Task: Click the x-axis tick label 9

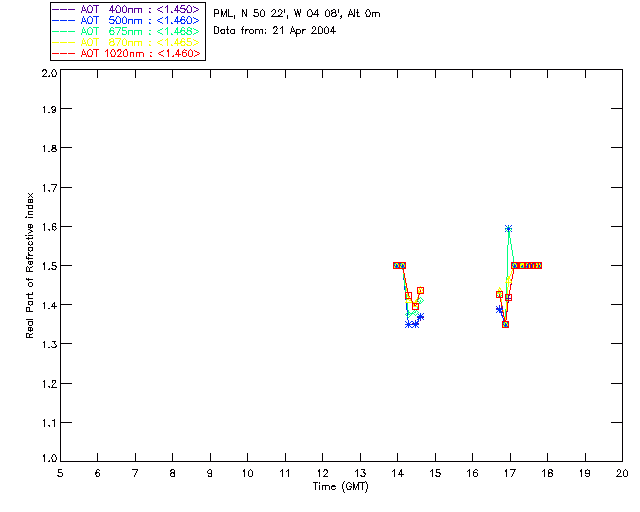Action: (x=210, y=474)
